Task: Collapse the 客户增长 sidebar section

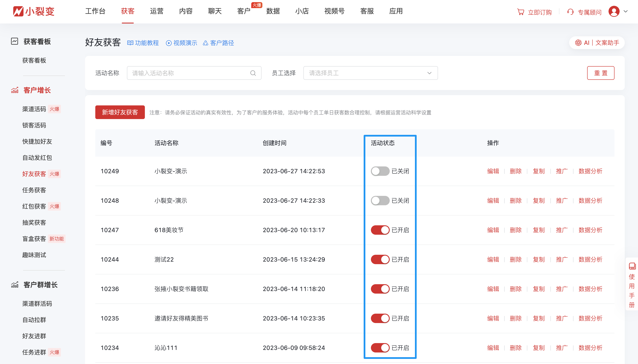Action: click(x=37, y=90)
